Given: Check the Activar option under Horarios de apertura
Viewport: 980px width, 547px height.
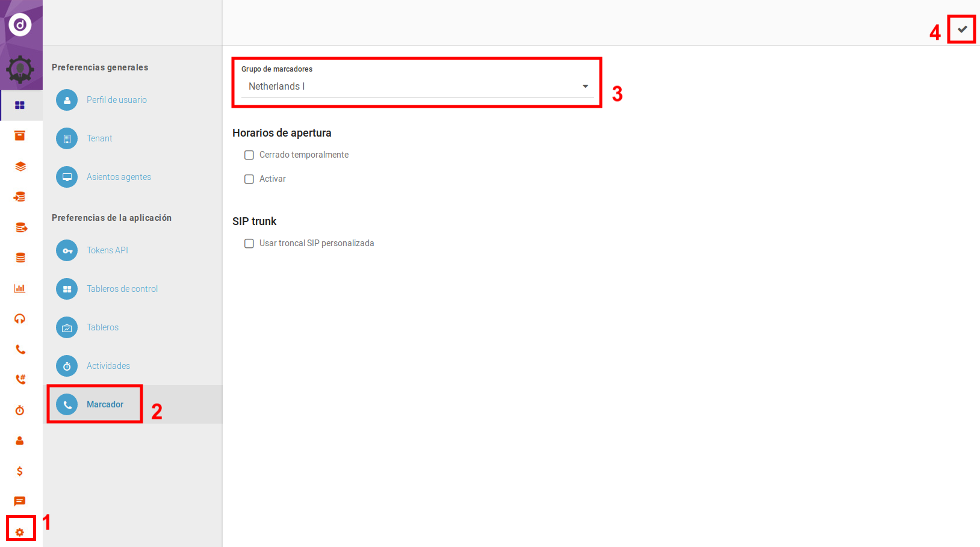Looking at the screenshot, I should [249, 179].
